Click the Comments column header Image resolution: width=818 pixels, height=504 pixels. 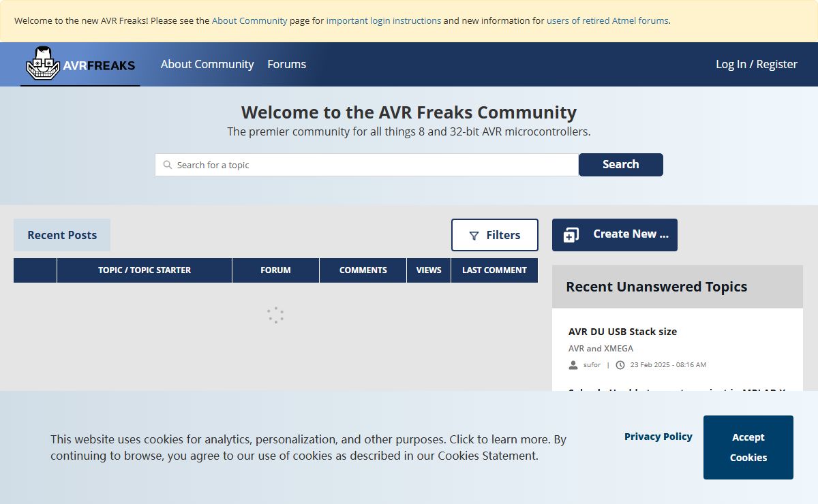pos(363,270)
